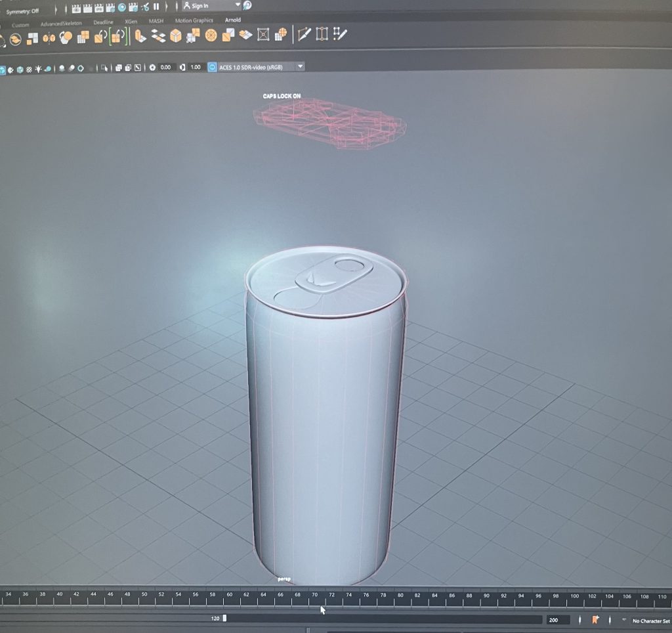The height and width of the screenshot is (633, 672).
Task: Select the Insert Edge Loop tool icon
Action: [x=322, y=33]
